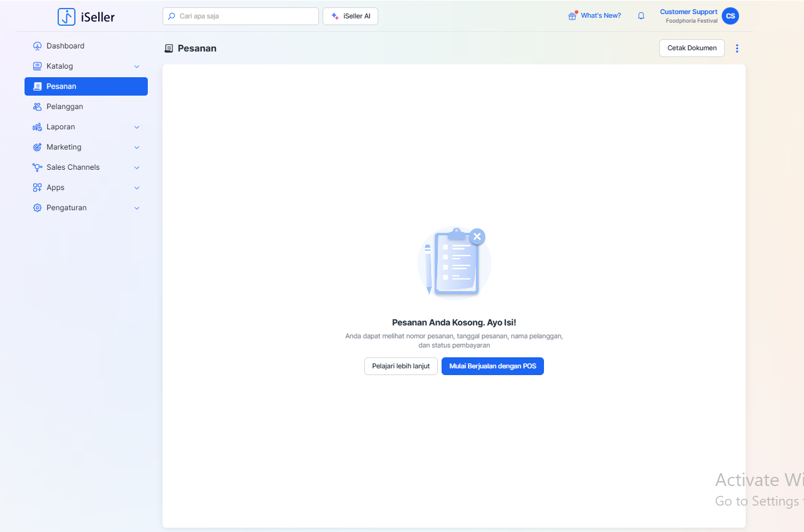Image resolution: width=804 pixels, height=532 pixels.
Task: Click the What's New gift icon
Action: pos(572,16)
